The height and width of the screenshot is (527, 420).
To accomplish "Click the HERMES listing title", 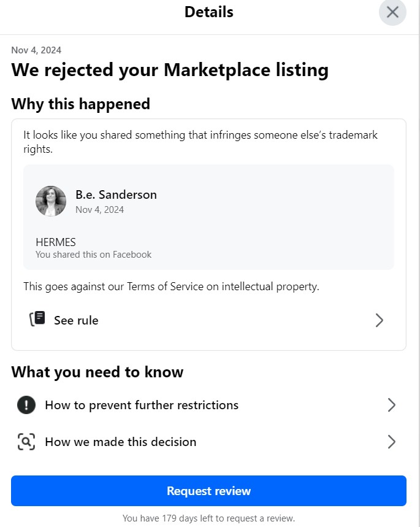I will tap(56, 242).
